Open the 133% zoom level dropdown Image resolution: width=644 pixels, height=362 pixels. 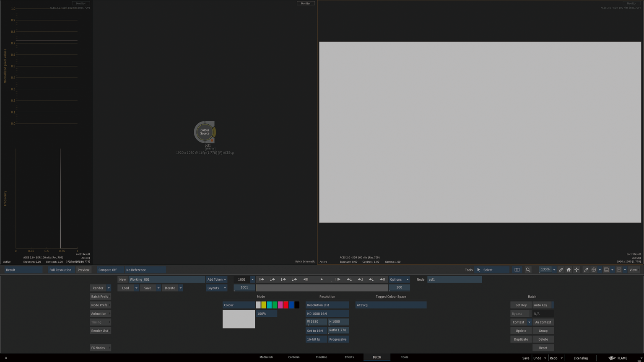[x=554, y=270]
